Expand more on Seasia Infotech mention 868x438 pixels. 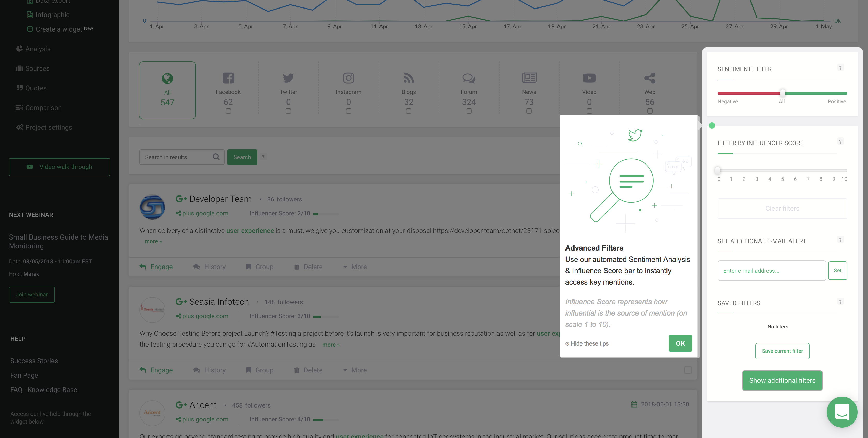(331, 345)
